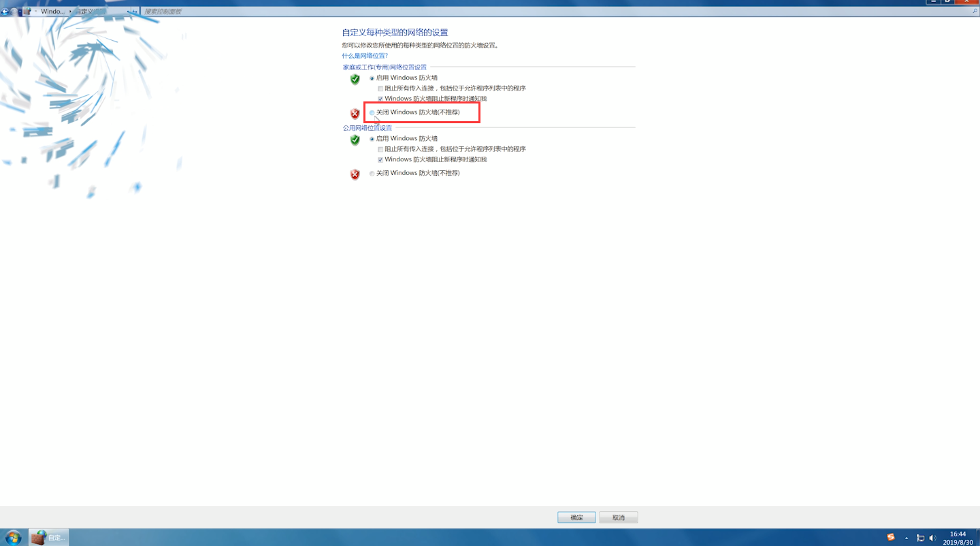This screenshot has height=546, width=980.
Task: Click the Forward navigation arrow
Action: tap(14, 12)
